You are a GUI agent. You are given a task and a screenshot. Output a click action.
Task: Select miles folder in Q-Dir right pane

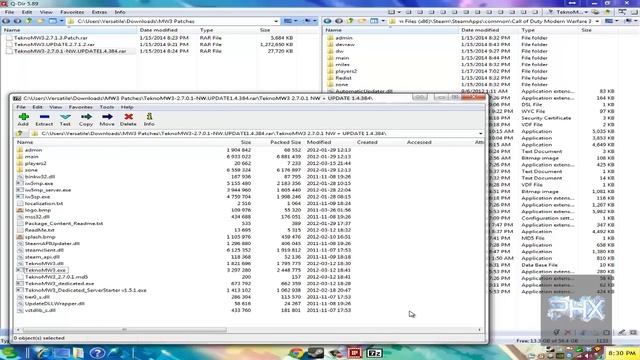point(342,64)
